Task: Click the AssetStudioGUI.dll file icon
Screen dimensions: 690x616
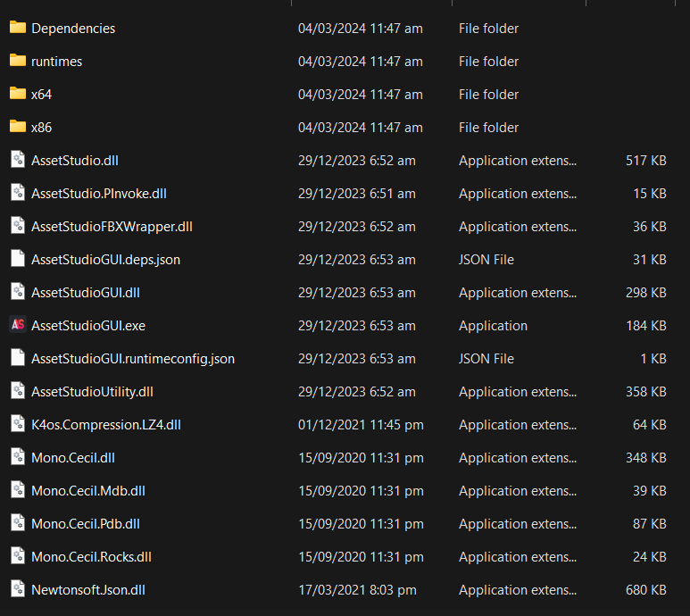Action: (18, 291)
